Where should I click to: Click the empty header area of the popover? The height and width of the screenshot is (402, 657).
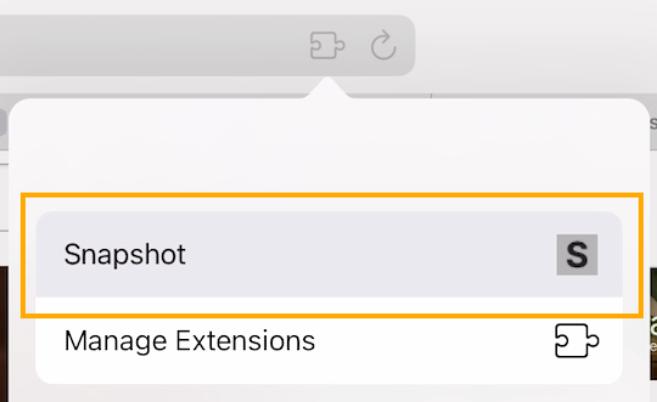pos(329,150)
